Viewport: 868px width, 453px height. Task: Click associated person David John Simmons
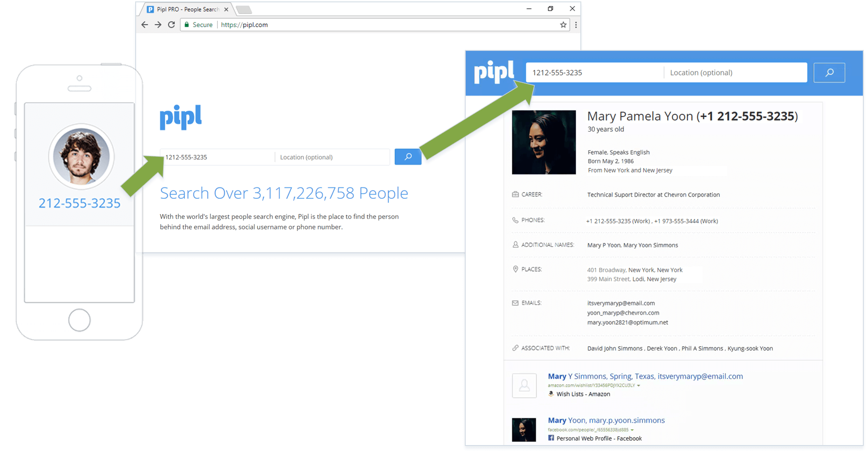[615, 348]
